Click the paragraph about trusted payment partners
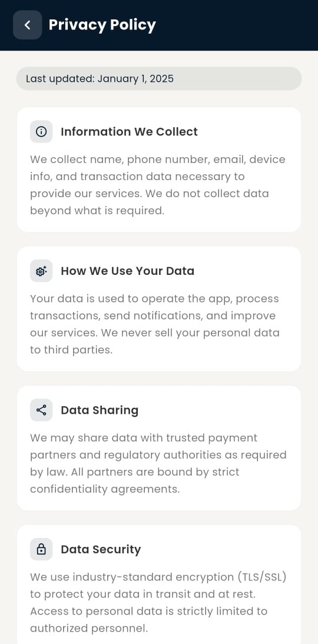The width and height of the screenshot is (318, 644). click(x=158, y=463)
